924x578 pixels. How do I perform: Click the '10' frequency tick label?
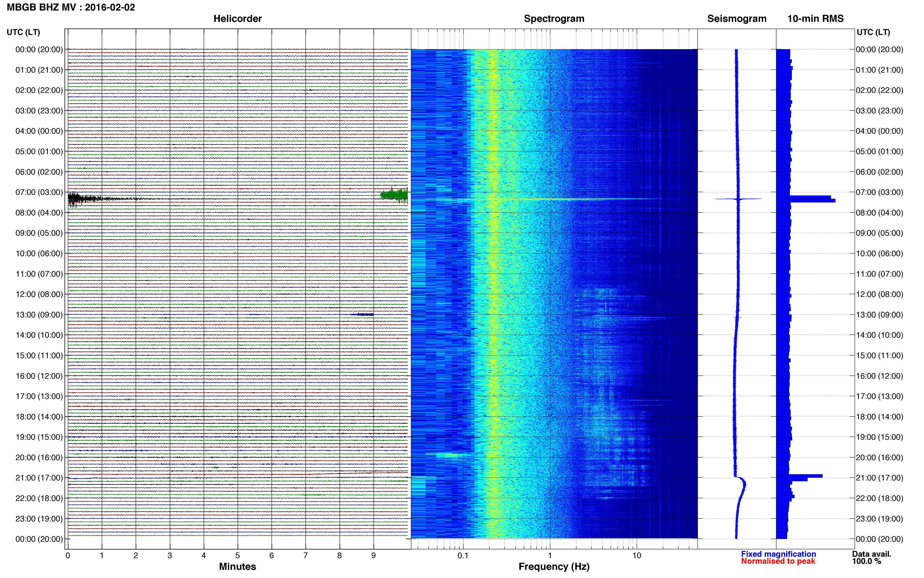click(636, 555)
